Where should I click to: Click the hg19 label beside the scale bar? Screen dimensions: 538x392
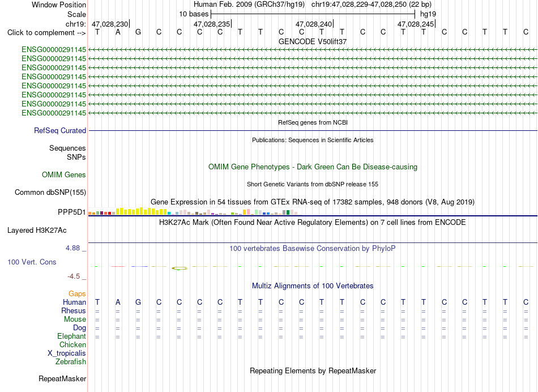pos(428,14)
